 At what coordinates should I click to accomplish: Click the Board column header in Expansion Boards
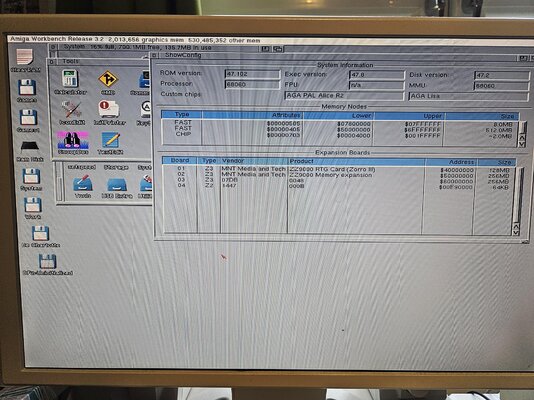point(180,160)
